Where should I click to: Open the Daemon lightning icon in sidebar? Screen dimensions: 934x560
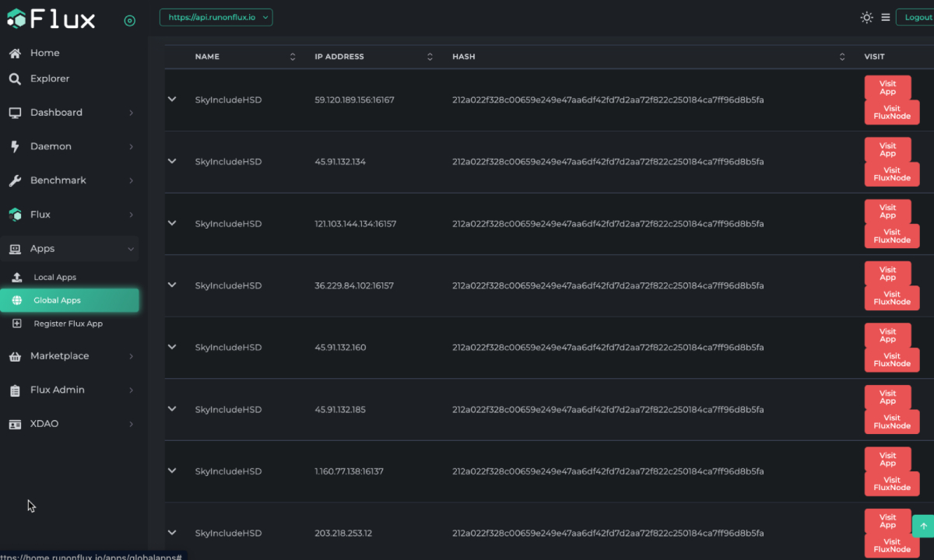pyautogui.click(x=15, y=145)
